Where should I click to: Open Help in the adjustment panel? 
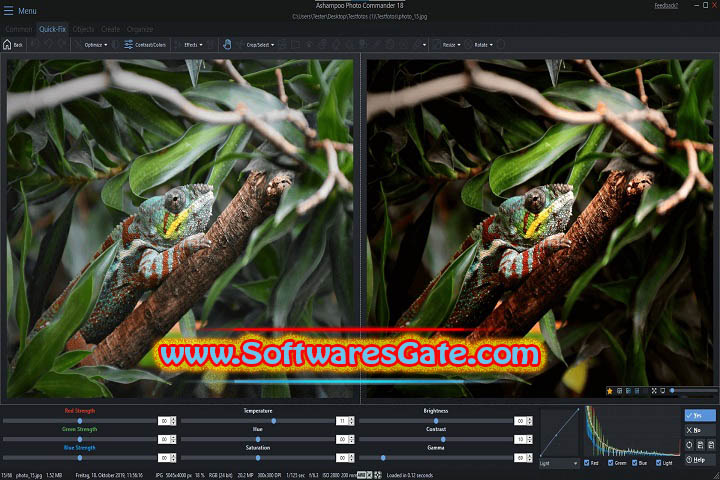click(700, 460)
